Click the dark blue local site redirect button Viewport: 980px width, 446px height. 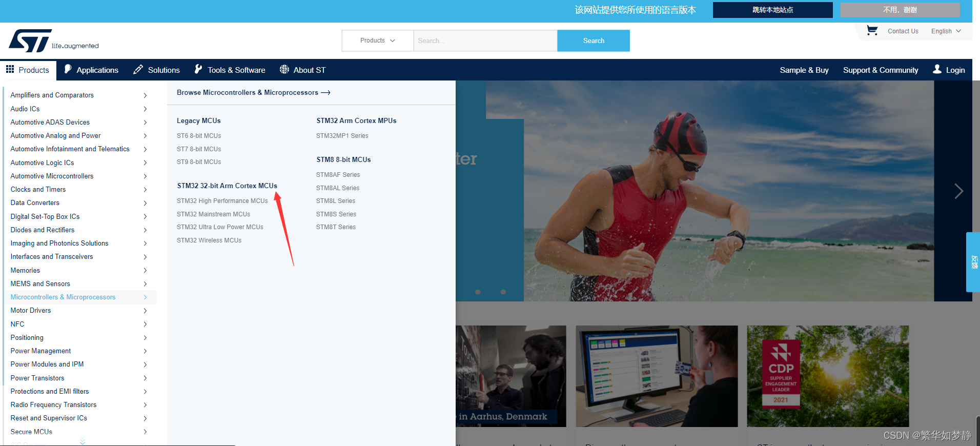click(772, 10)
